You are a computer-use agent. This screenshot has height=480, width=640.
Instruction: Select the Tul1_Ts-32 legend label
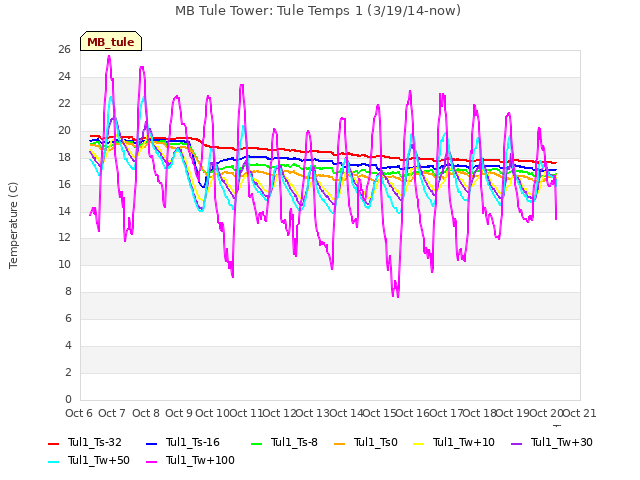(95, 442)
